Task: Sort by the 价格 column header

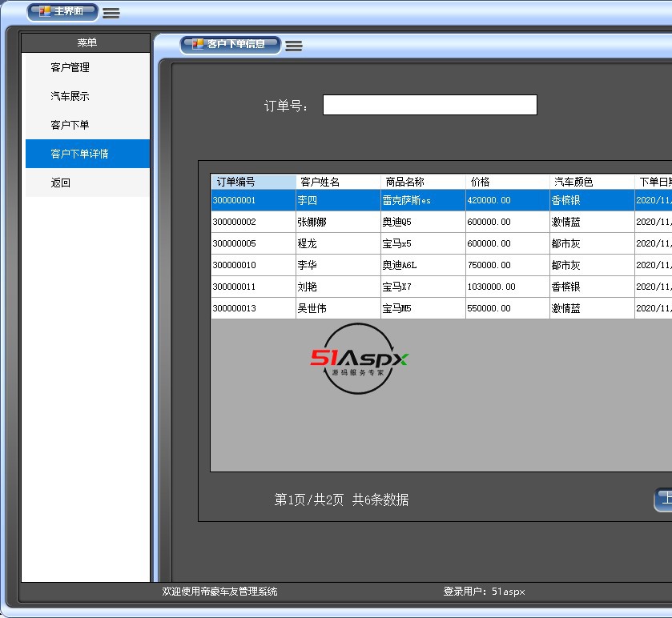Action: pyautogui.click(x=507, y=182)
